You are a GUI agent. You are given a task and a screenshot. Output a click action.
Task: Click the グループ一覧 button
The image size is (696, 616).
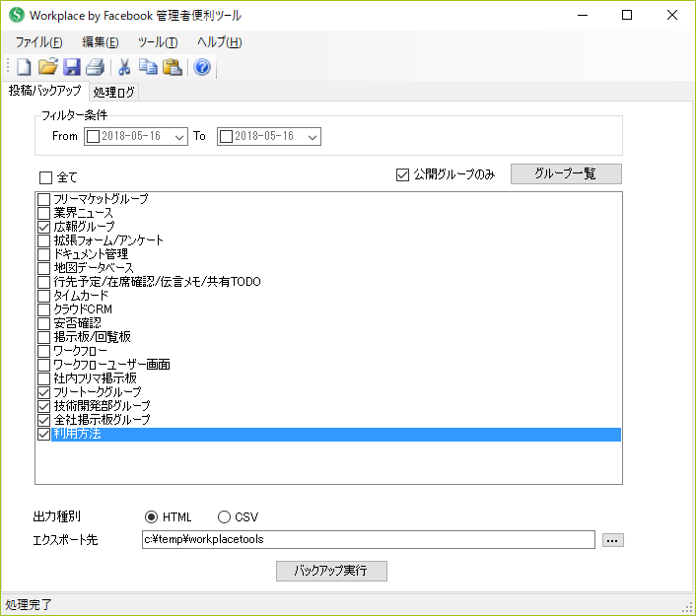(566, 173)
